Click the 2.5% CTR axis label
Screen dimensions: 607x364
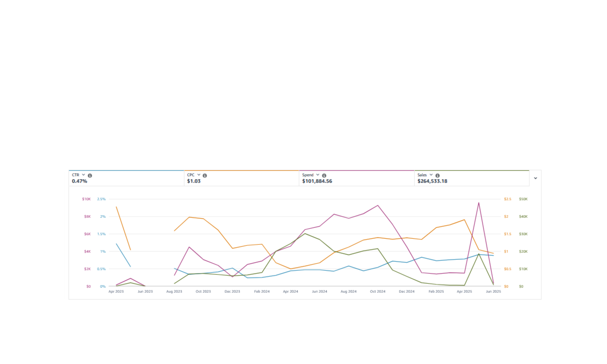coord(101,199)
